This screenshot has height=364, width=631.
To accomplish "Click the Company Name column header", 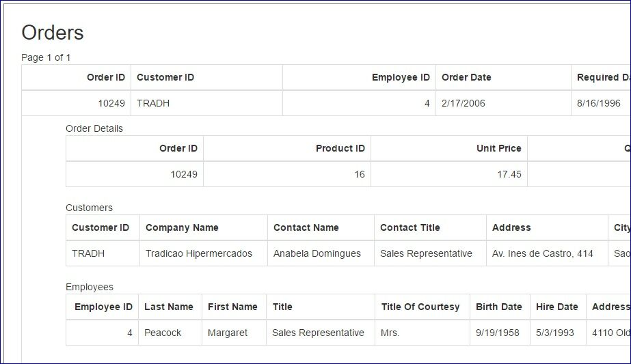I will 182,227.
